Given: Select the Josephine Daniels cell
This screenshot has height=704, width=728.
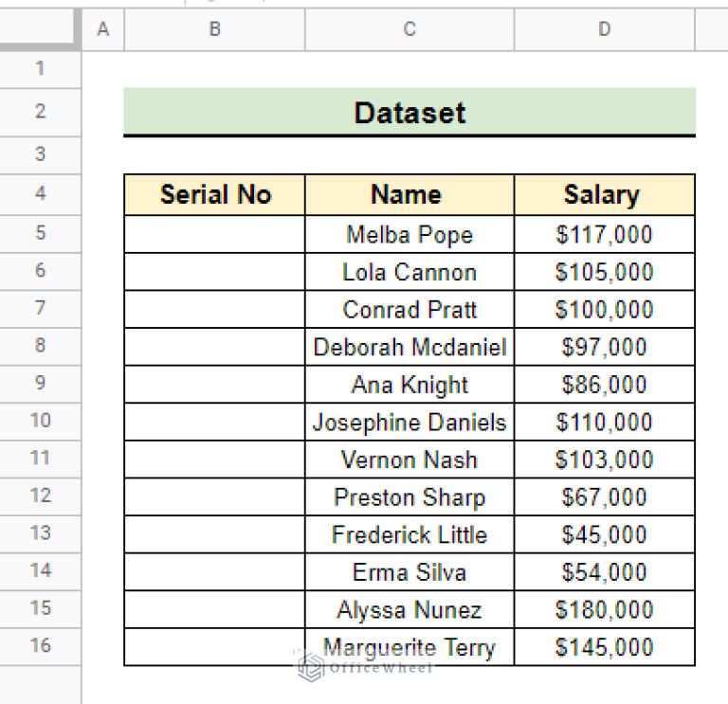Looking at the screenshot, I should [409, 422].
